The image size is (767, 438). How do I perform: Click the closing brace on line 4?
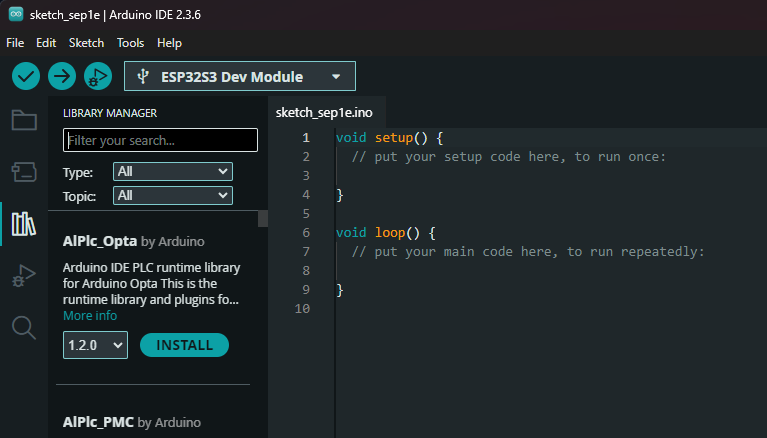click(x=340, y=195)
